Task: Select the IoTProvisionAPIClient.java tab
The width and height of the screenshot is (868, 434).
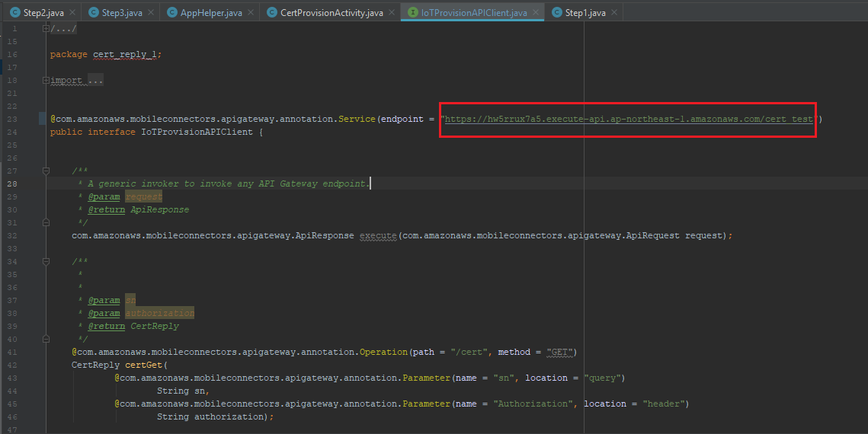Action: click(473, 12)
